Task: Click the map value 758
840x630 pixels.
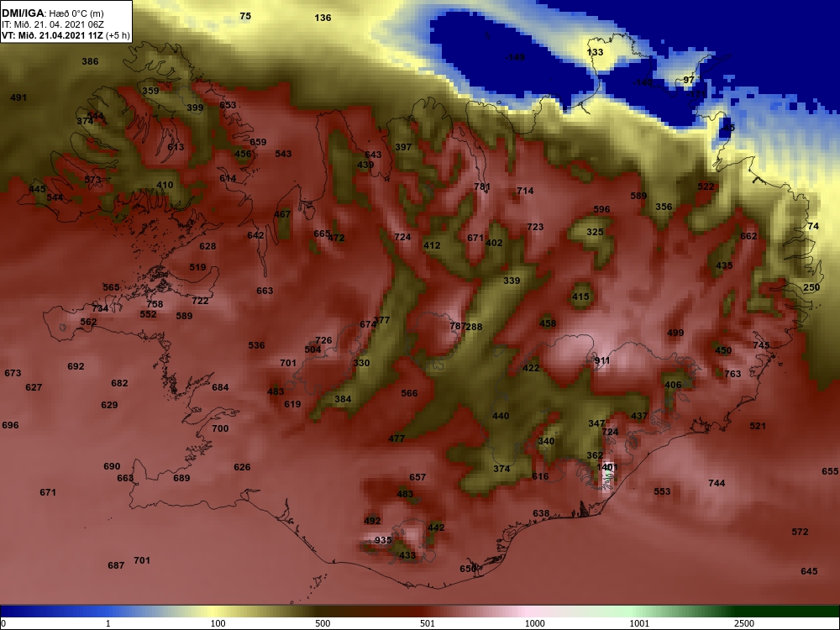Action: [155, 304]
